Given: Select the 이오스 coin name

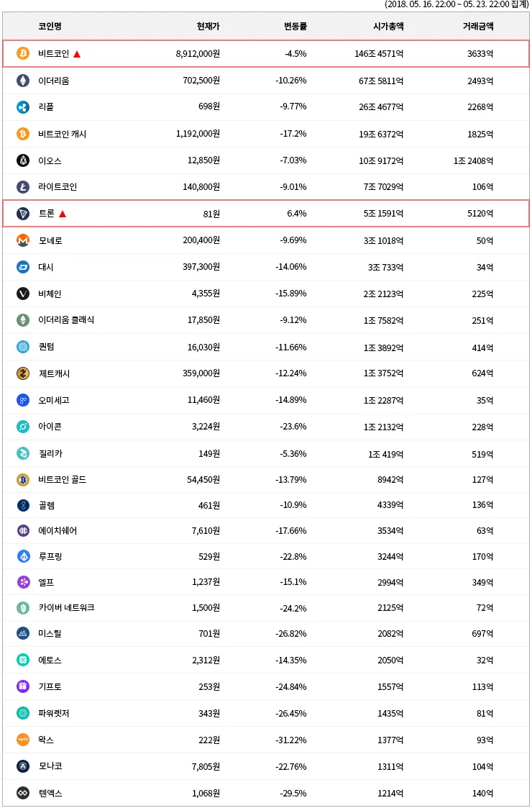Looking at the screenshot, I should (x=50, y=160).
